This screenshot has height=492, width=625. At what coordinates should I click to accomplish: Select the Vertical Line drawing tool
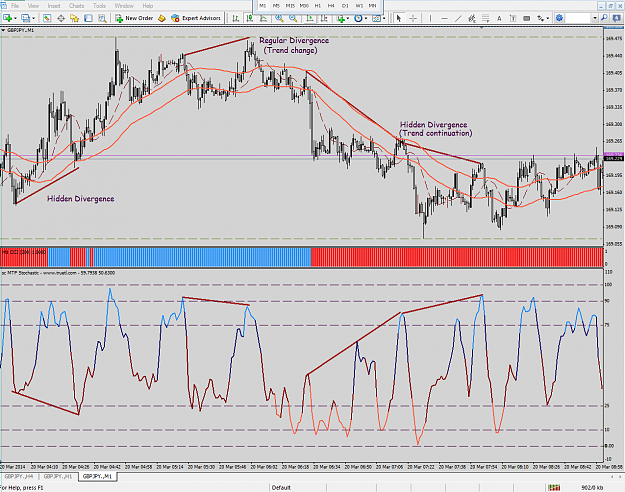[x=430, y=18]
